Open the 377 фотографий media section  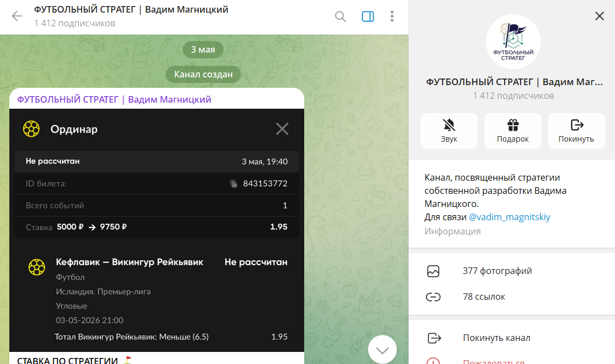tap(512, 271)
